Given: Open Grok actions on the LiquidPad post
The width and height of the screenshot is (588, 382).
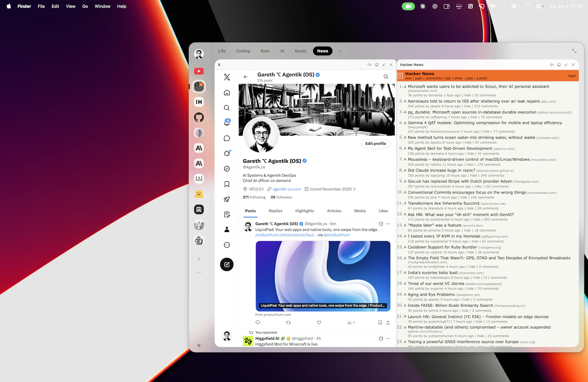Looking at the screenshot, I should pyautogui.click(x=381, y=224).
